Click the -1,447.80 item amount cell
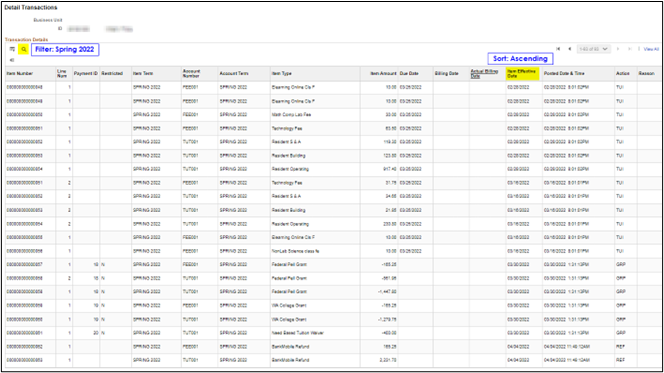Image resolution: width=664 pixels, height=373 pixels. tap(387, 292)
